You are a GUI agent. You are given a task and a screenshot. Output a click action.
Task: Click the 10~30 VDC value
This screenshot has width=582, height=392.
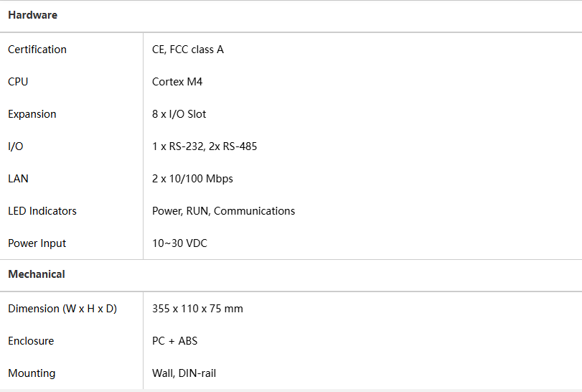pyautogui.click(x=179, y=243)
